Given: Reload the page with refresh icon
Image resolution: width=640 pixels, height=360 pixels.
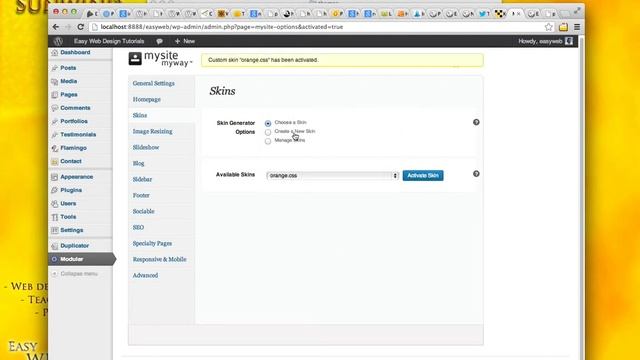Looking at the screenshot, I should point(80,27).
